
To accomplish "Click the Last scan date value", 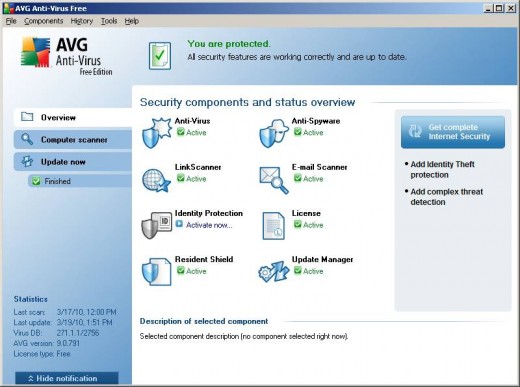I will pyautogui.click(x=87, y=312).
